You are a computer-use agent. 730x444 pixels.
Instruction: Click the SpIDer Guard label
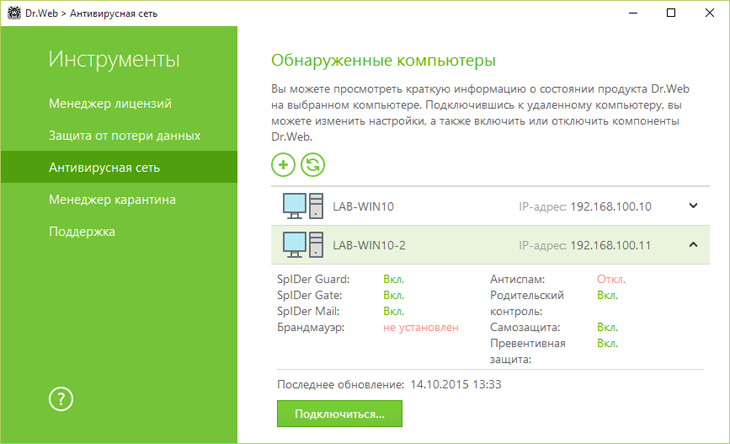(x=313, y=279)
